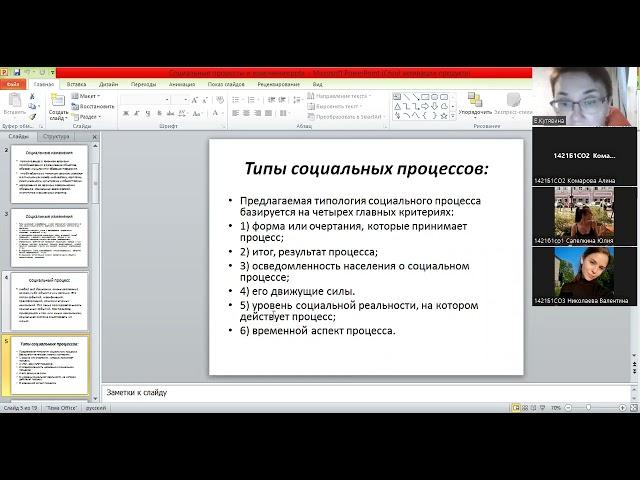Click the New Slide (Создать слайд) icon
Screen dimensions: 640x480
click(58, 100)
